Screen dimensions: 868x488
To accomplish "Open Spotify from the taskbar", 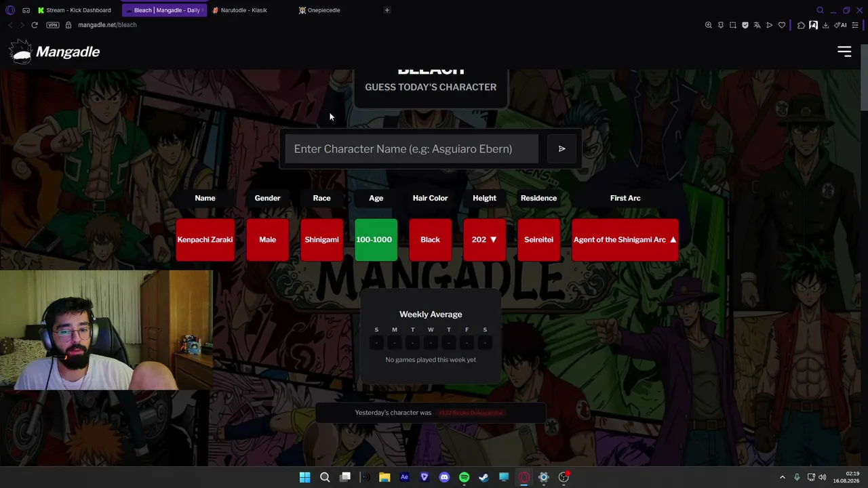I will coord(465,477).
